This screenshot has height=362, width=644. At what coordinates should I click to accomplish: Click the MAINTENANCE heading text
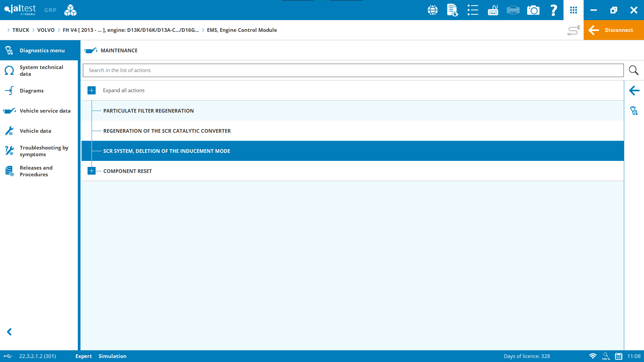coord(119,50)
